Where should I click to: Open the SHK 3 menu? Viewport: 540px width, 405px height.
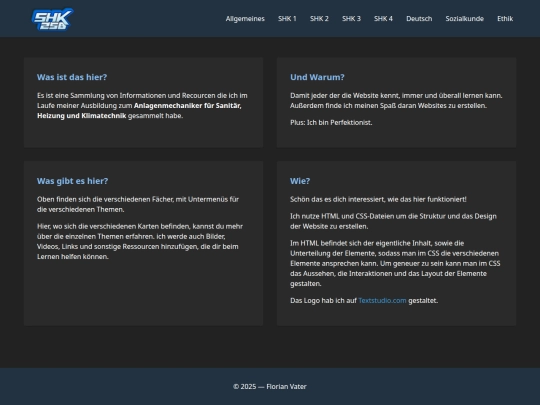click(x=351, y=19)
